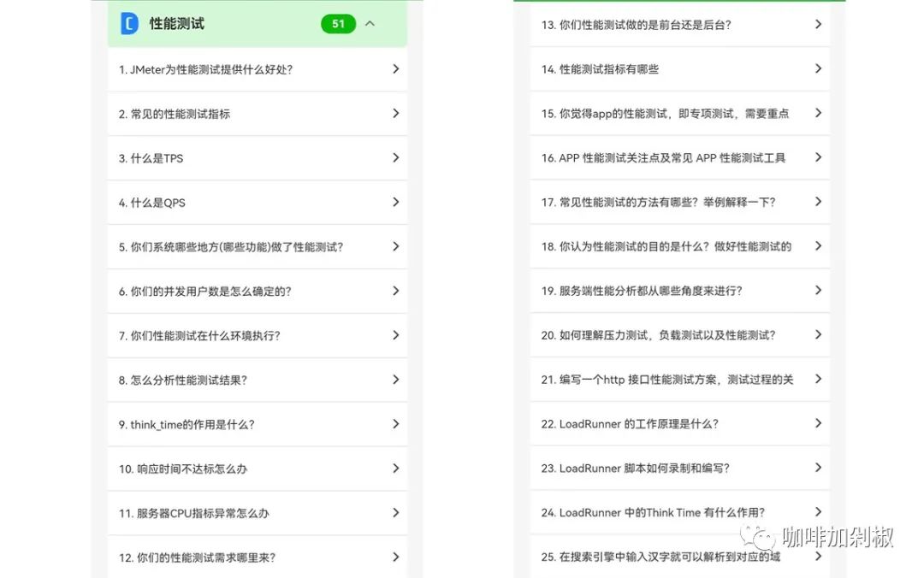Screen dimensions: 924x578
Task: Click the arrow on "你们系统哪些地方" row
Action: [x=395, y=246]
